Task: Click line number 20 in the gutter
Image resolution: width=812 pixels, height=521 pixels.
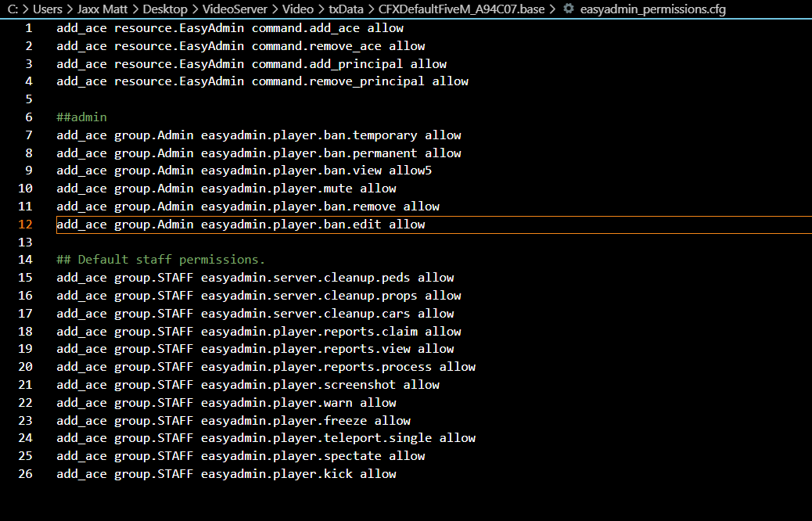Action: pyautogui.click(x=25, y=367)
